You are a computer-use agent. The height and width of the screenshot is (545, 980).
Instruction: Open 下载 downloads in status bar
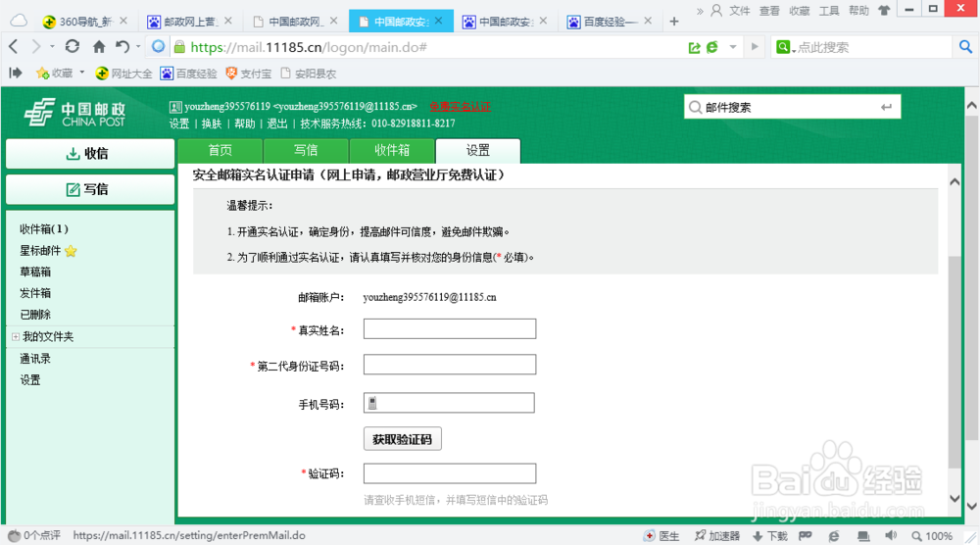coord(770,536)
